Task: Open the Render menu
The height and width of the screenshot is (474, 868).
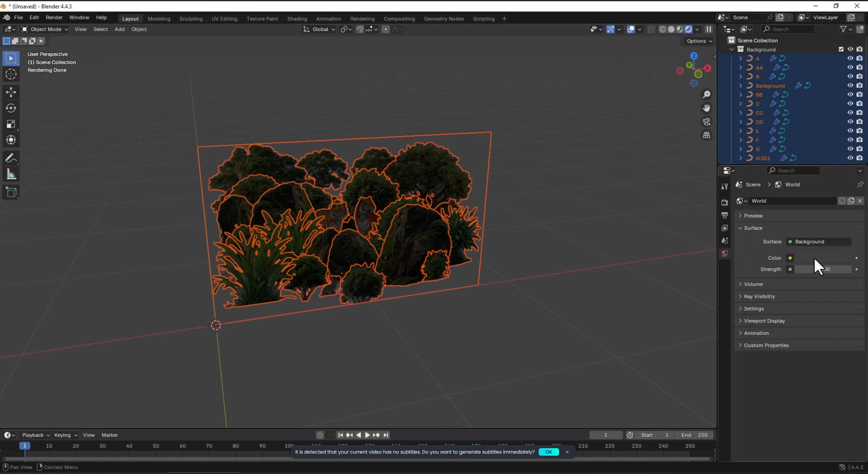Action: [54, 17]
